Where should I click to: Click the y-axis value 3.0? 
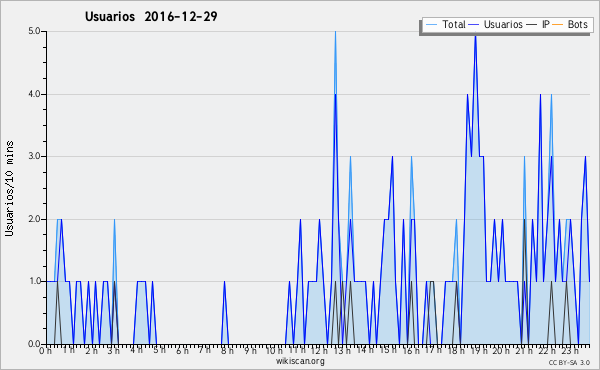[34, 156]
